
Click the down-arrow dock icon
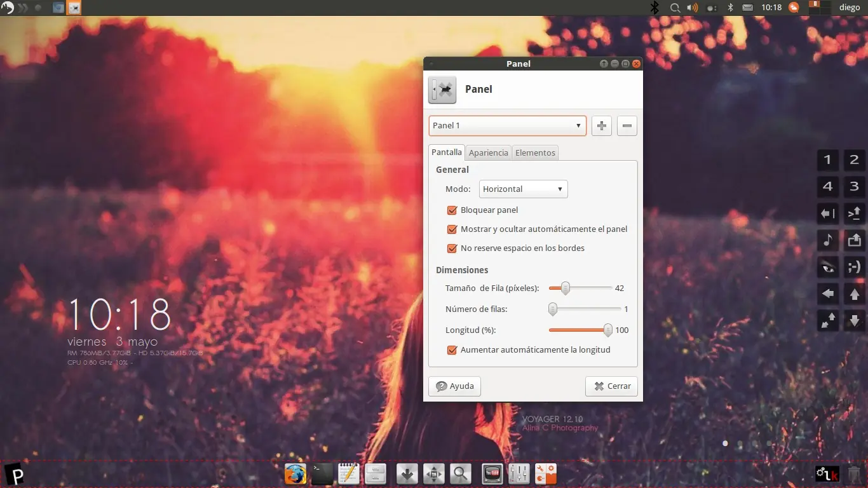pos(407,474)
